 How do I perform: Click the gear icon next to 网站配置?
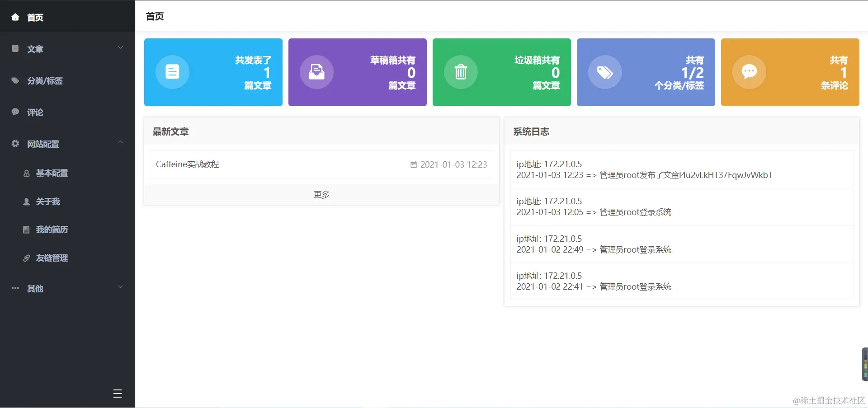click(15, 143)
